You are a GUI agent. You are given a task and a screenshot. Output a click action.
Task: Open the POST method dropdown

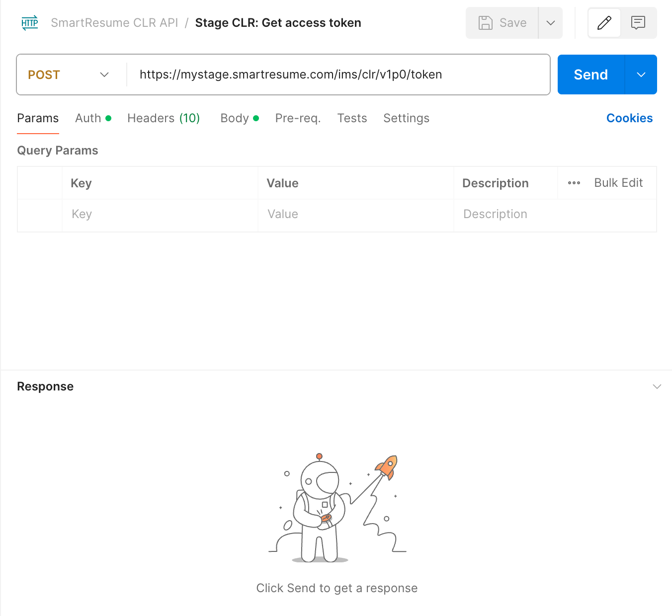(69, 75)
